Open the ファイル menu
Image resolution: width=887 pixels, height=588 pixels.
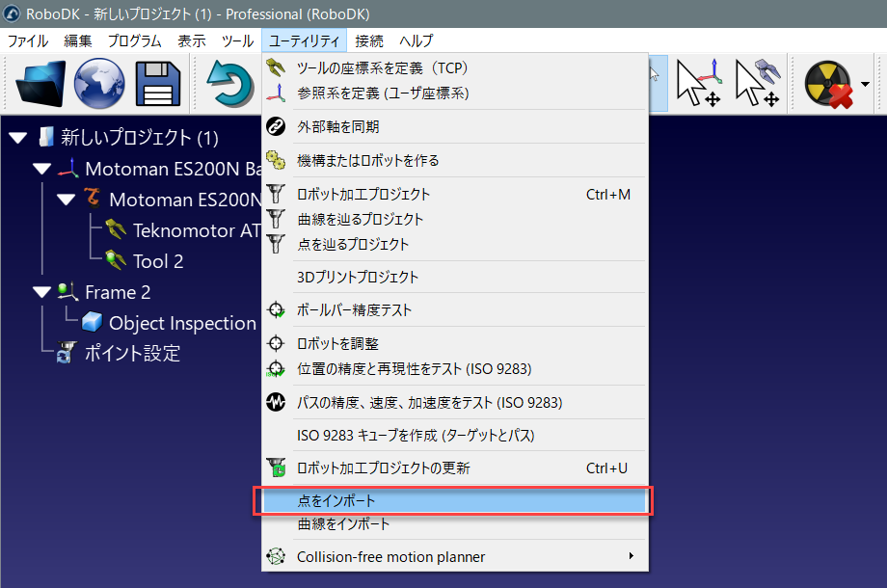[28, 40]
